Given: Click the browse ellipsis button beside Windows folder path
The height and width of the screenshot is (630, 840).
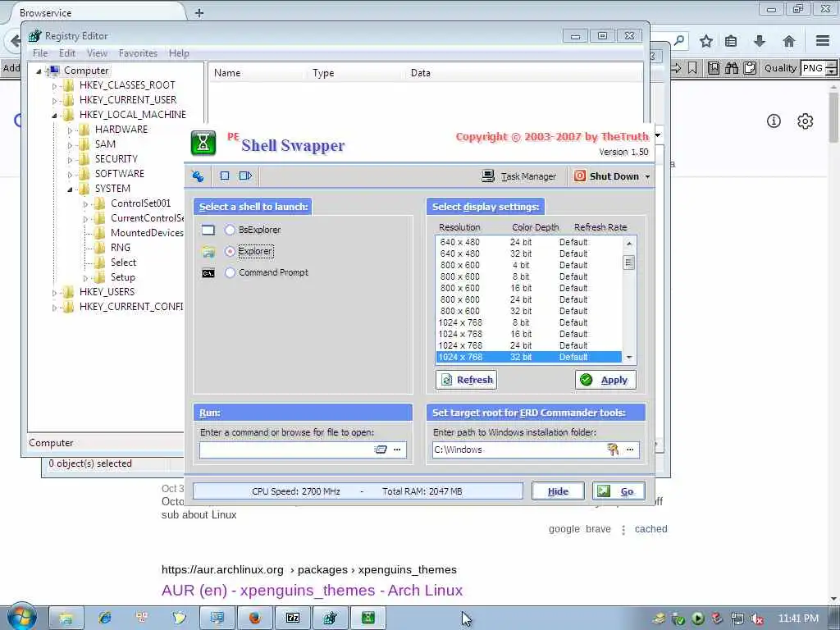Looking at the screenshot, I should [630, 450].
